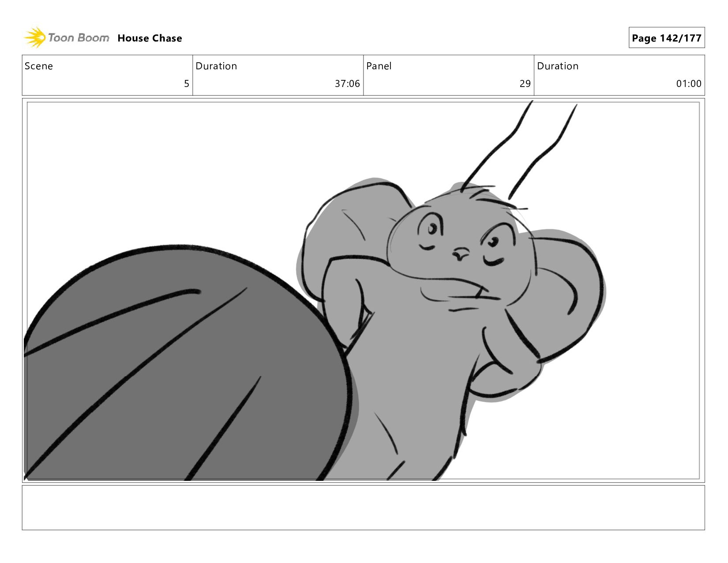The width and height of the screenshot is (728, 563).
Task: Select the Scene label cell
Action: pos(39,66)
